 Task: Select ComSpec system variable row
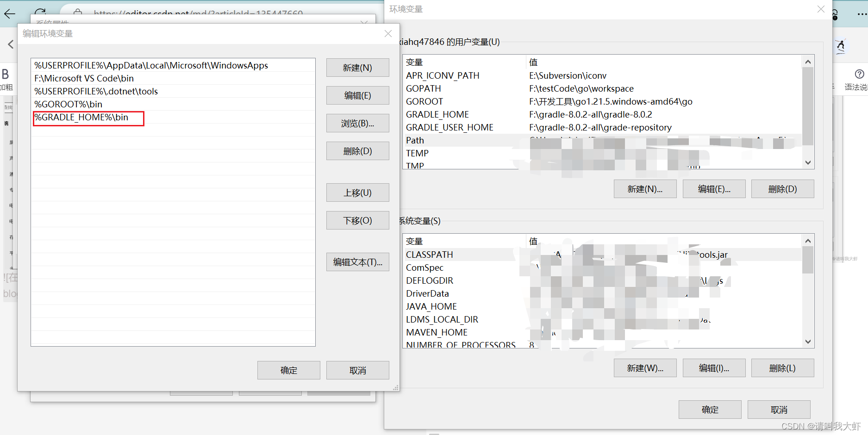coord(602,267)
